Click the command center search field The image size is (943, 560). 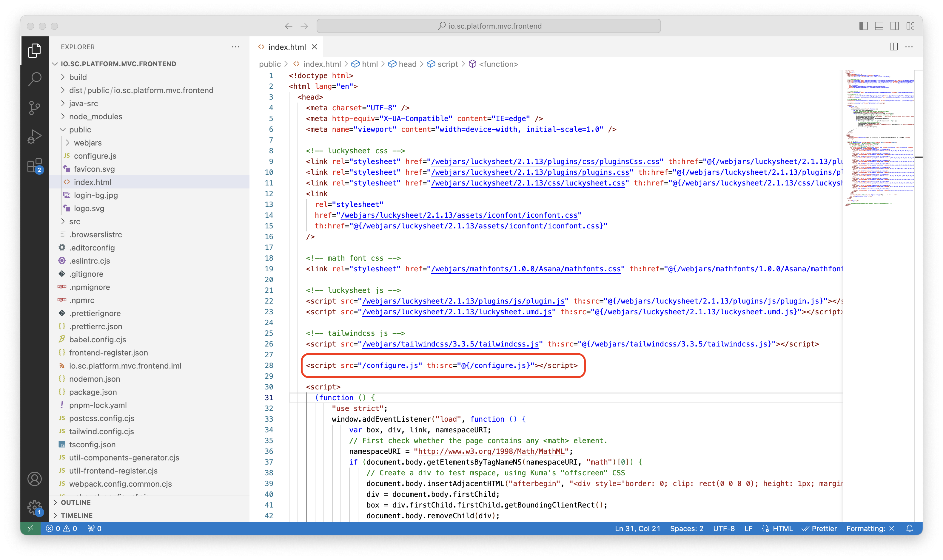coord(488,26)
